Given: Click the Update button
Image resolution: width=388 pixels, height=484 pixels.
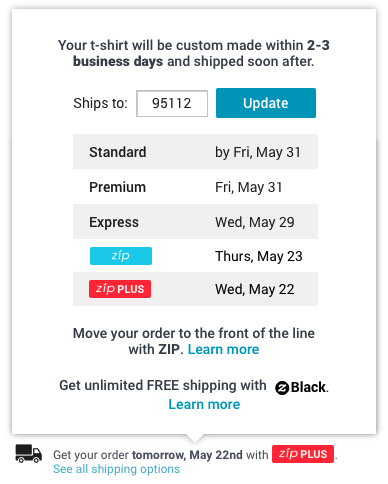Looking at the screenshot, I should tap(266, 103).
